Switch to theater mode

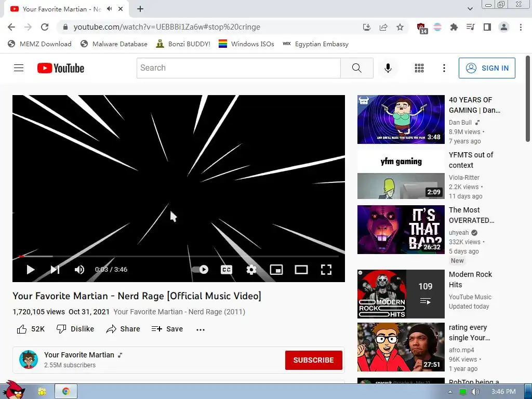(x=301, y=270)
